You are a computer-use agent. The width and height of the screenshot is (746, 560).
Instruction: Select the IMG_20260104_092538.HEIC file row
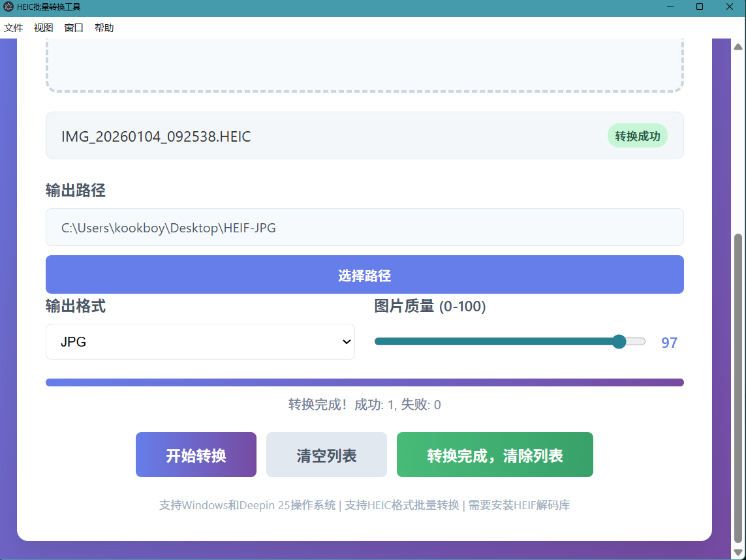pyautogui.click(x=364, y=136)
